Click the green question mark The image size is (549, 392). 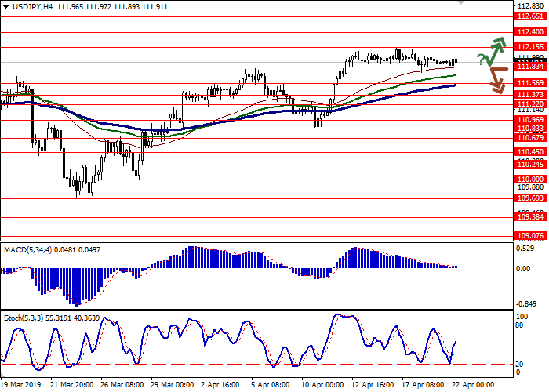click(479, 60)
